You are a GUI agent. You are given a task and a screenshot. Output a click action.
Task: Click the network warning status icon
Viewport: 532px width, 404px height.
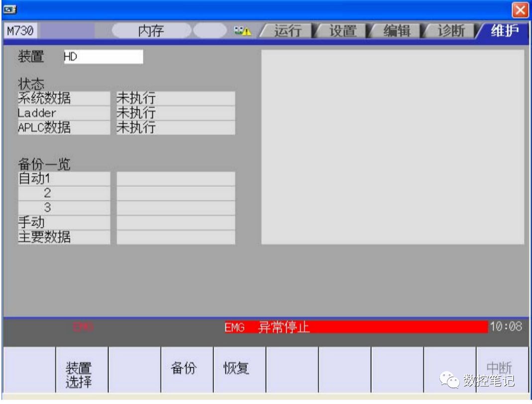point(242,31)
